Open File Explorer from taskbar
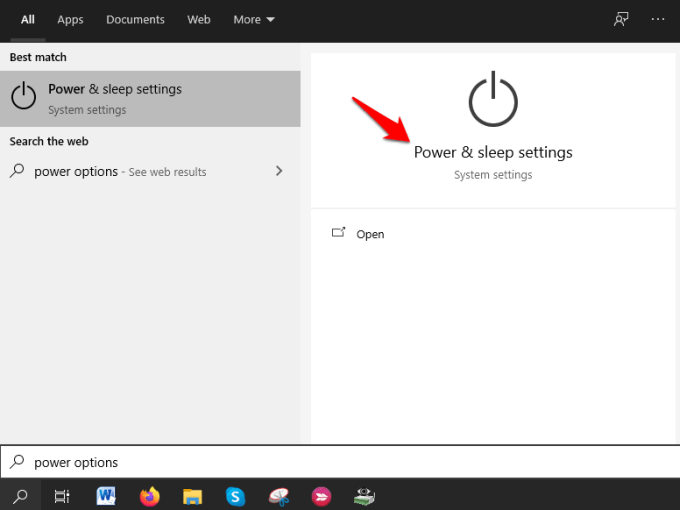This screenshot has height=510, width=680. click(x=192, y=496)
